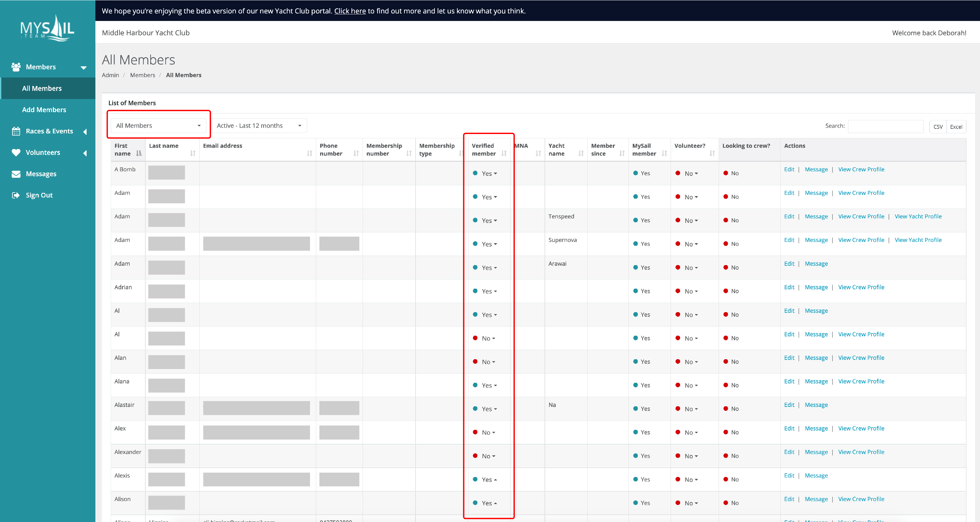Click the Messages envelope icon
The height and width of the screenshot is (522, 980).
(16, 174)
